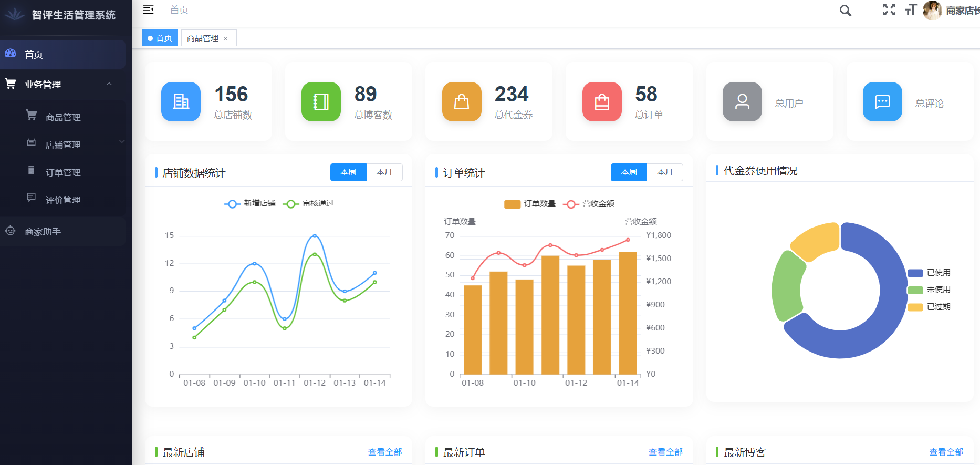The width and height of the screenshot is (980, 465).
Task: Switch 店铺数据统计 chart to 本月
Action: pyautogui.click(x=384, y=172)
